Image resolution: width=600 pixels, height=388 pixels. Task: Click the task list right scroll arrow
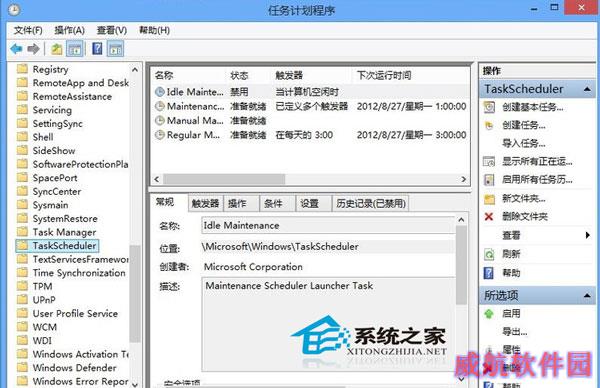[x=464, y=179]
